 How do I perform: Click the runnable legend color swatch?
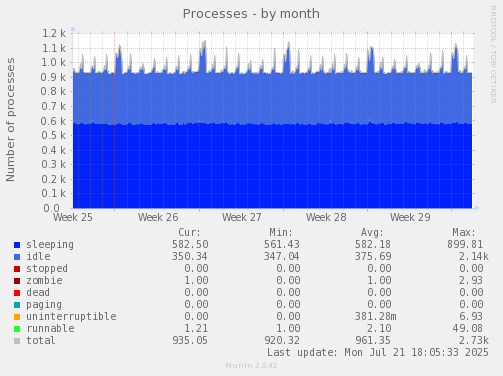[17, 329]
